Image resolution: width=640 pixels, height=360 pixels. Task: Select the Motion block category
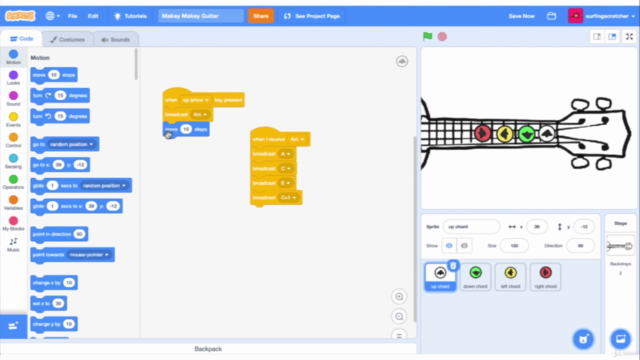click(13, 57)
